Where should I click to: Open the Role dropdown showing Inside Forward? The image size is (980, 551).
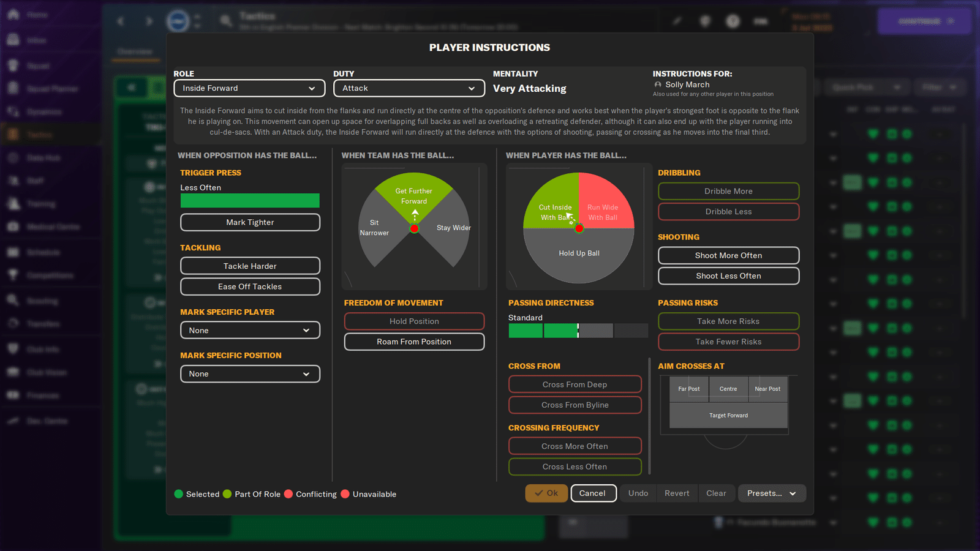pos(249,88)
